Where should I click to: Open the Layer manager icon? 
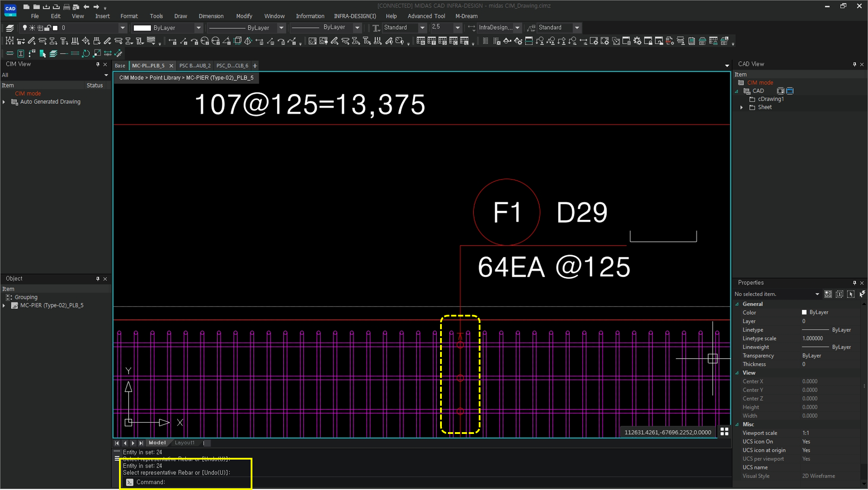coord(10,28)
